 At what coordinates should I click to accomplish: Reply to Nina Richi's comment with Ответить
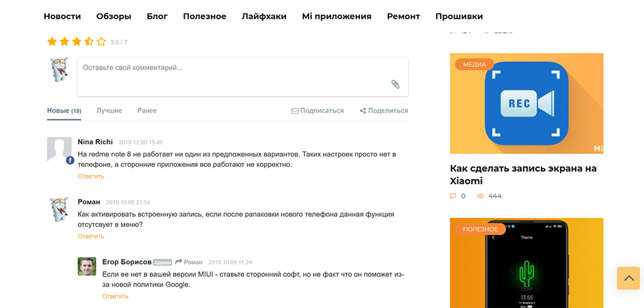click(x=91, y=176)
